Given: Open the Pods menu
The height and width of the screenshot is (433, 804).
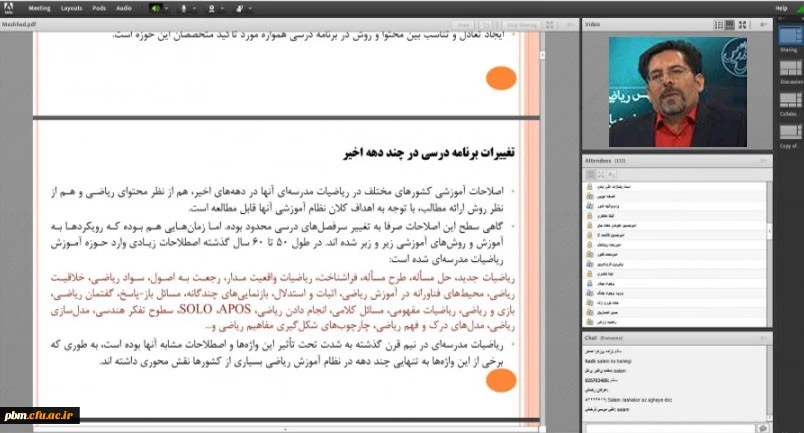Looking at the screenshot, I should click(x=99, y=8).
